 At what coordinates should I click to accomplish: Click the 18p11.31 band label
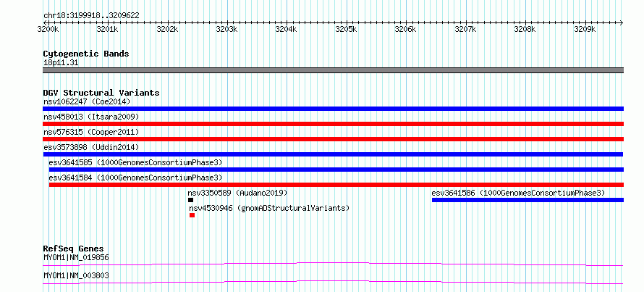pos(61,63)
